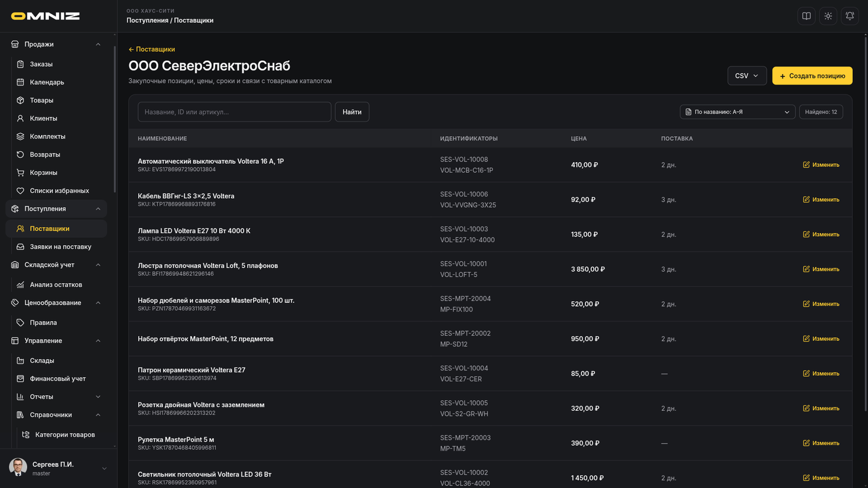Open Анализ остатков menu item
The height and width of the screenshot is (488, 868).
tap(57, 284)
